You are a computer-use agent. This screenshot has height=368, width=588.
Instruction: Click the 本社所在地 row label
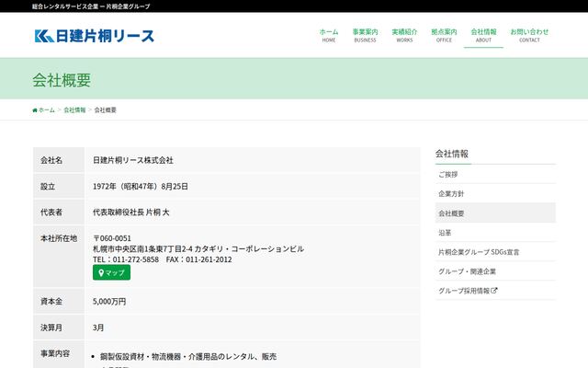[x=59, y=238]
